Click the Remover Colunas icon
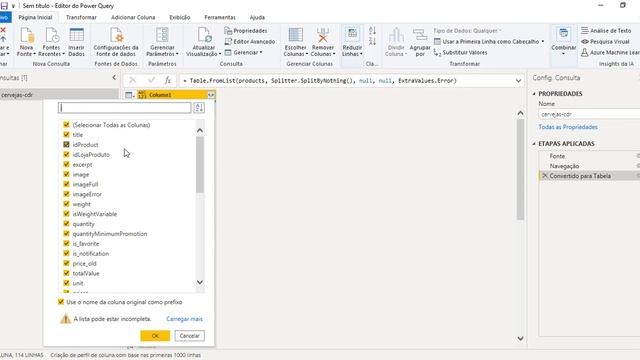This screenshot has width=640, height=360. click(x=322, y=36)
